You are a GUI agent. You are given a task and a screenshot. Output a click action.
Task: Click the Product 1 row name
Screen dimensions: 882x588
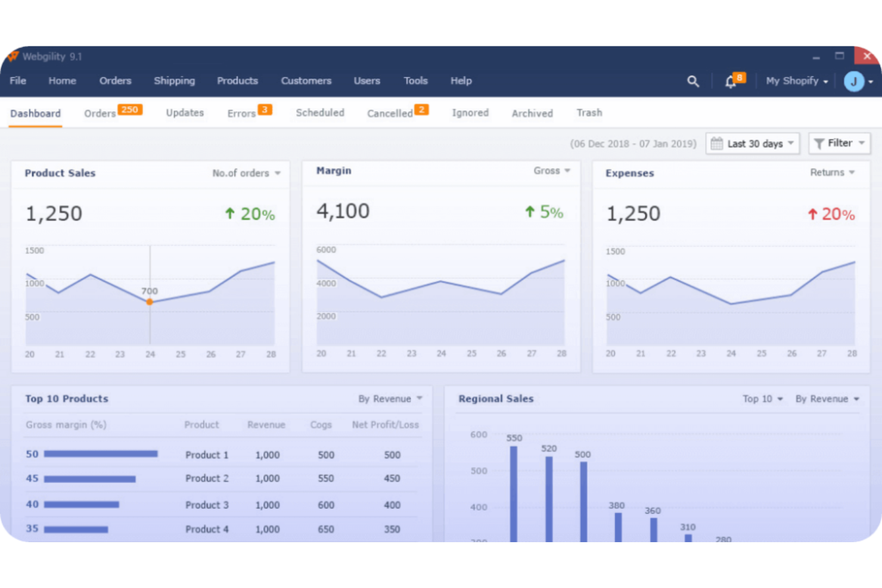[207, 455]
